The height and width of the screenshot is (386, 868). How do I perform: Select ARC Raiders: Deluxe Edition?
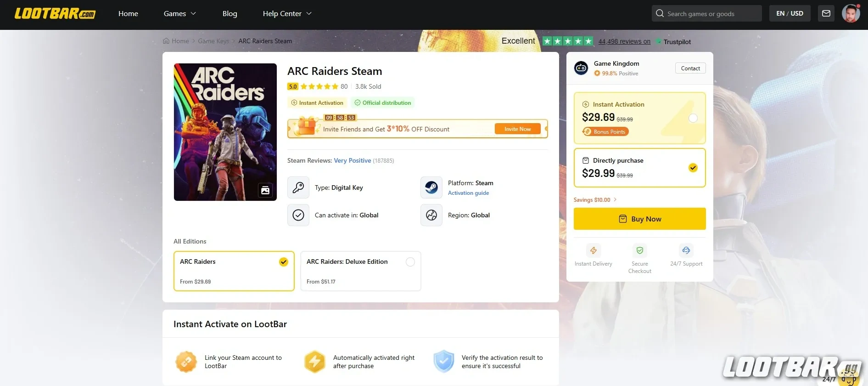coord(361,271)
